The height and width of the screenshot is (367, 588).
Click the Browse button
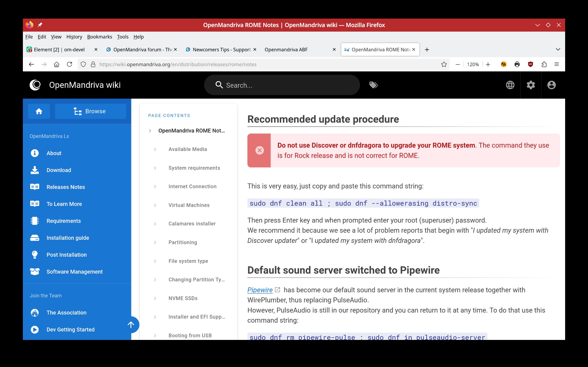tap(90, 111)
